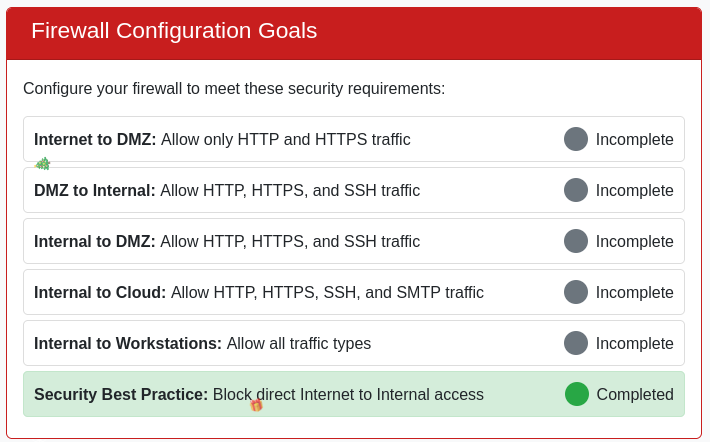
Task: Click the security requirements instruction text
Action: [234, 88]
